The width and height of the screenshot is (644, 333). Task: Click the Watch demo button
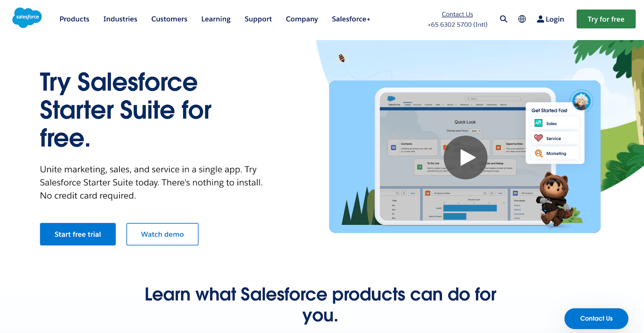[162, 234]
